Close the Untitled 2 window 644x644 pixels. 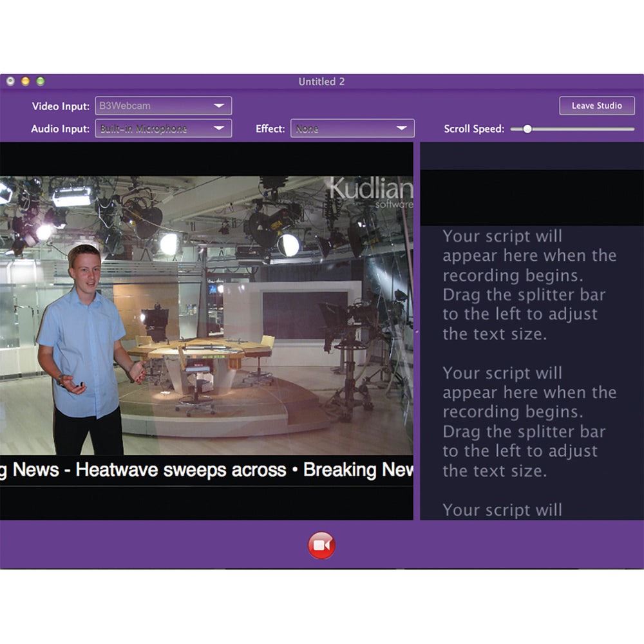(10, 81)
